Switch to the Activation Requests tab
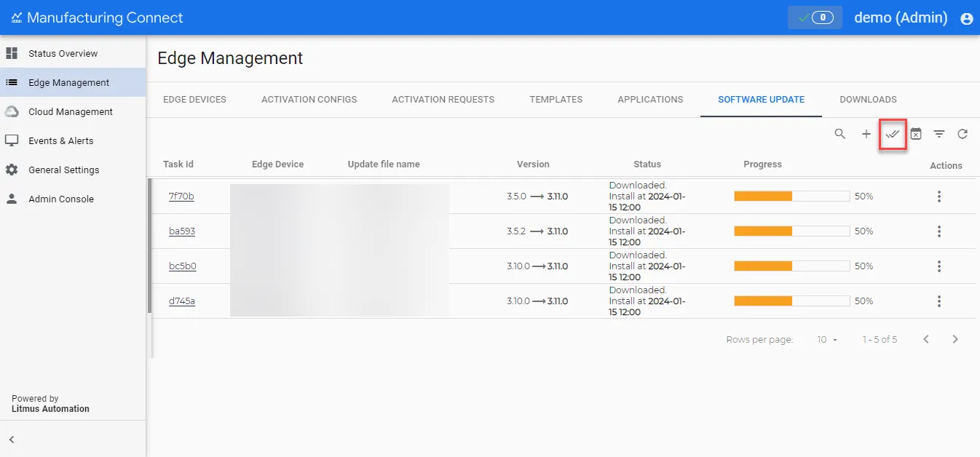980x457 pixels. 443,100
